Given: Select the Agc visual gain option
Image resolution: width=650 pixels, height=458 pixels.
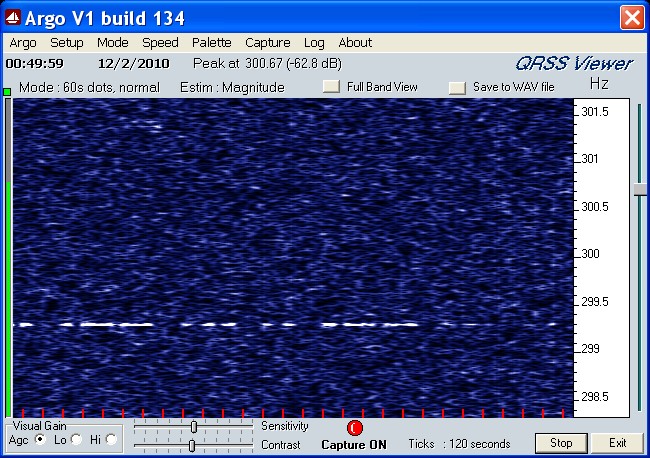Looking at the screenshot, I should (x=41, y=439).
